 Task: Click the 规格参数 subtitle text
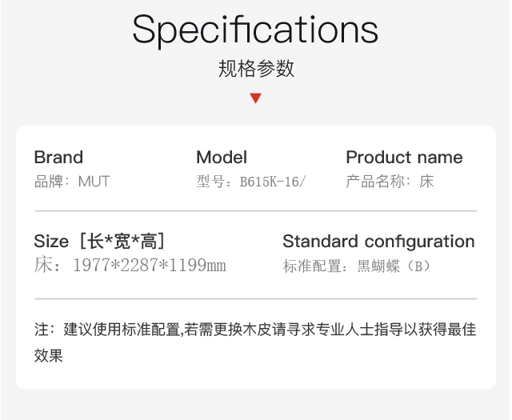point(256,69)
